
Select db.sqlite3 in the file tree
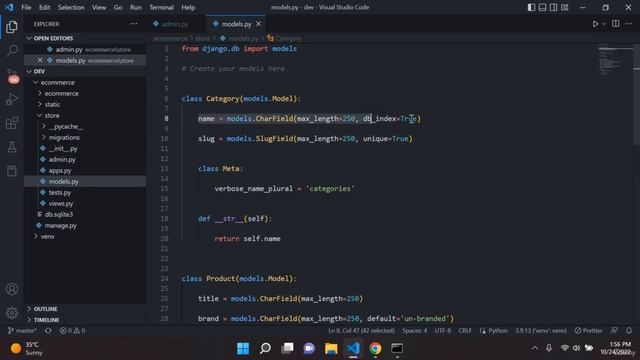point(85,214)
